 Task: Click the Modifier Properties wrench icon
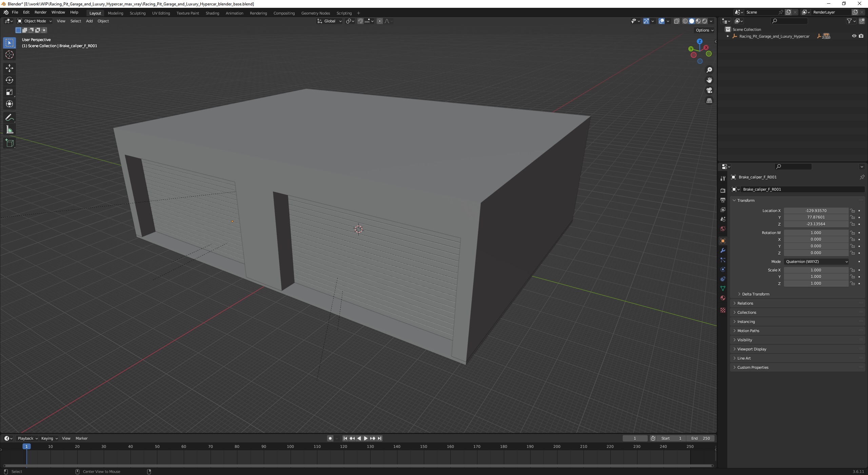click(x=724, y=250)
